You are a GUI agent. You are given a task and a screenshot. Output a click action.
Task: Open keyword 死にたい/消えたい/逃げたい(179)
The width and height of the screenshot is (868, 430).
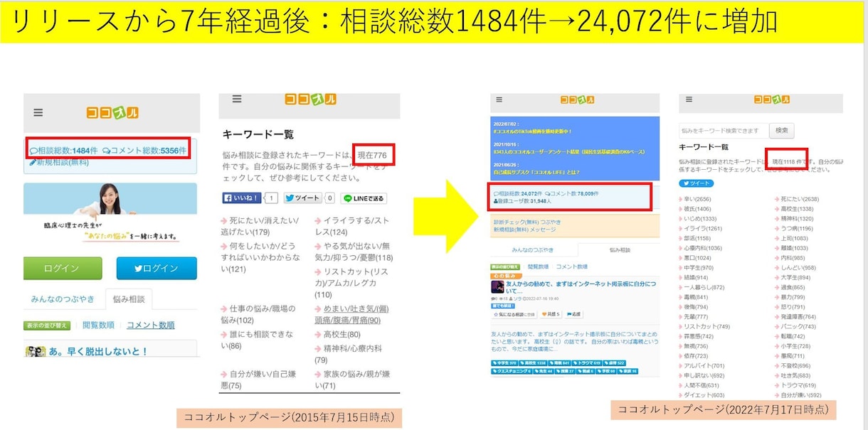pos(260,226)
